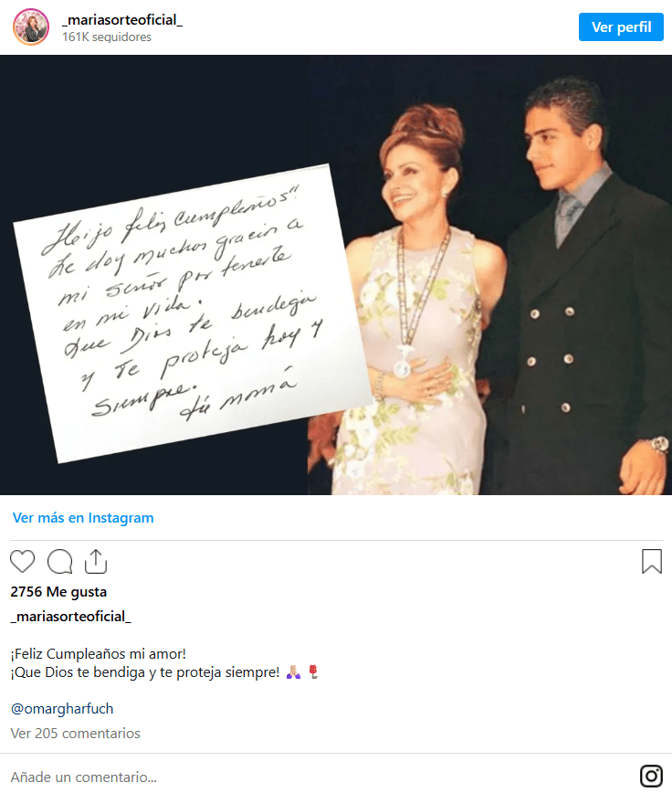Open Instagram via the logo icon
The width and height of the screenshot is (672, 793).
coord(651,776)
